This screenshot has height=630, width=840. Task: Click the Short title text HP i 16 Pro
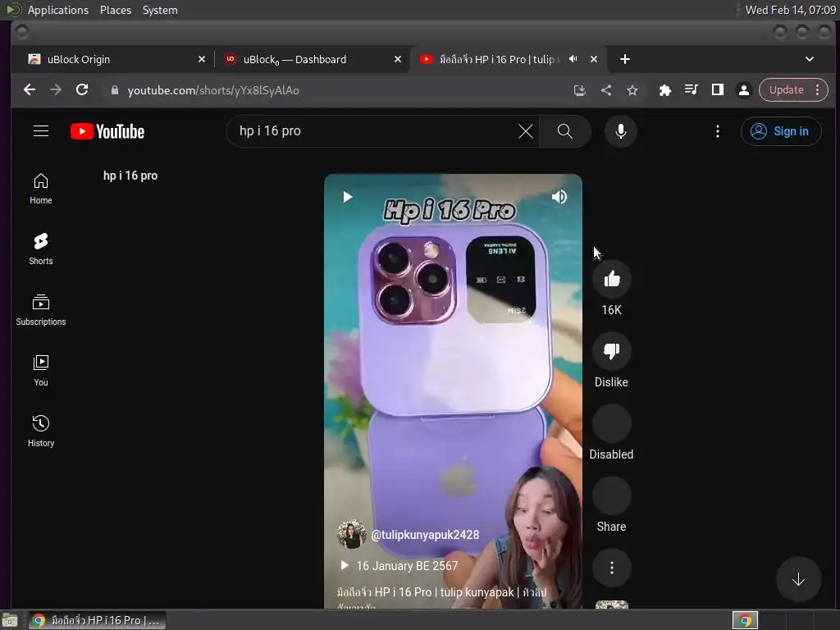(x=441, y=592)
